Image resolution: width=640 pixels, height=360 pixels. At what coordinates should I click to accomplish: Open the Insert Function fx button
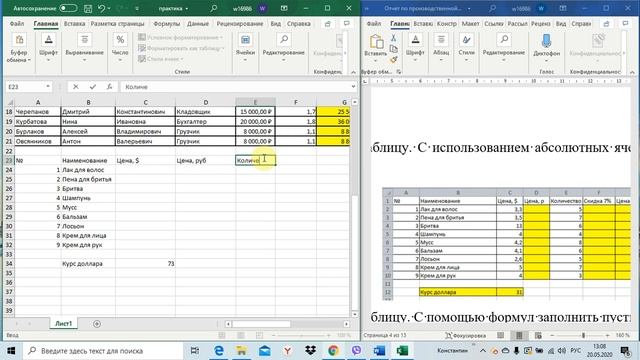tap(109, 87)
